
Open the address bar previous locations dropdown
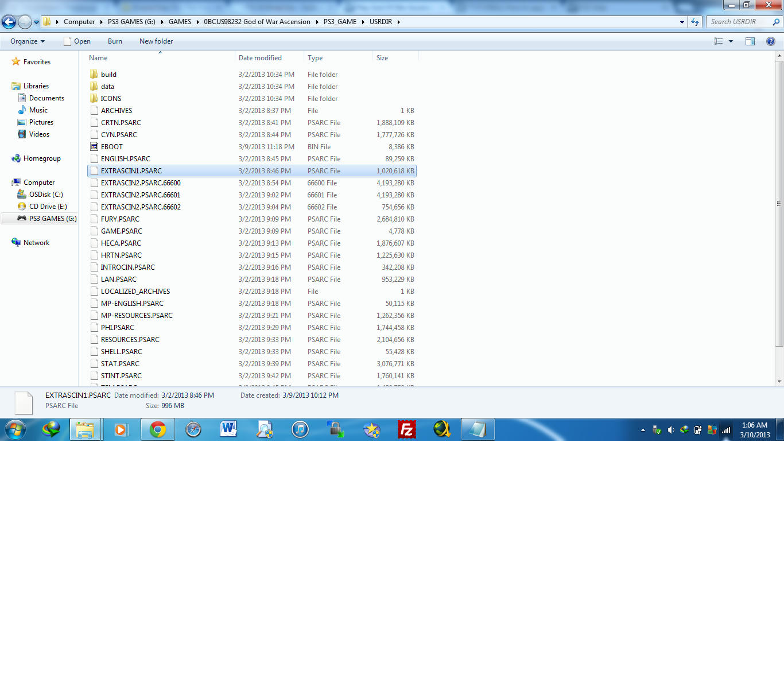(682, 22)
